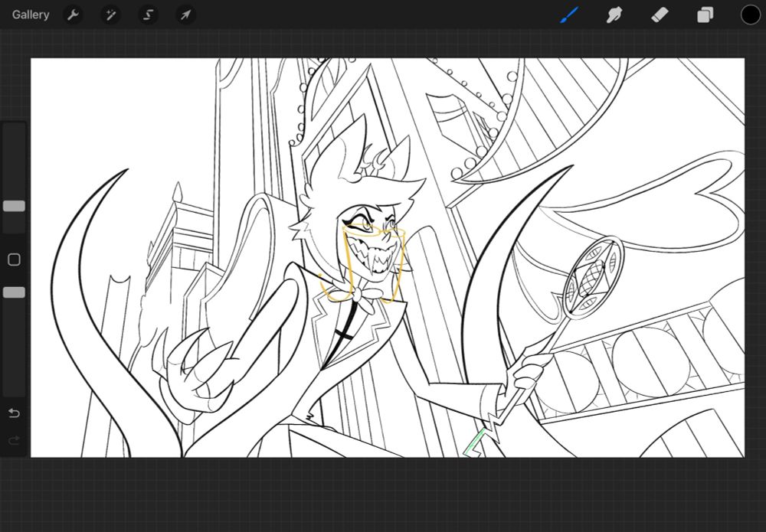Open the Layers panel

click(x=705, y=15)
